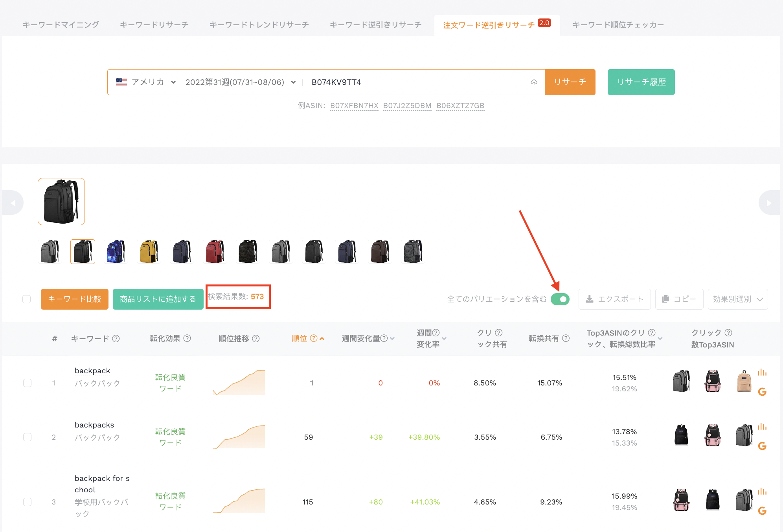Go to next product with right arrow
The width and height of the screenshot is (783, 532).
[769, 203]
